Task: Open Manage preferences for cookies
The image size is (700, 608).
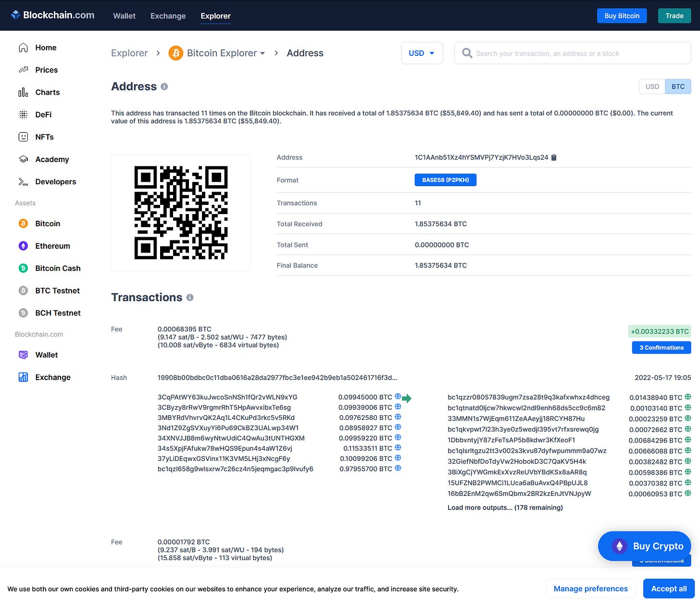Action: (590, 589)
